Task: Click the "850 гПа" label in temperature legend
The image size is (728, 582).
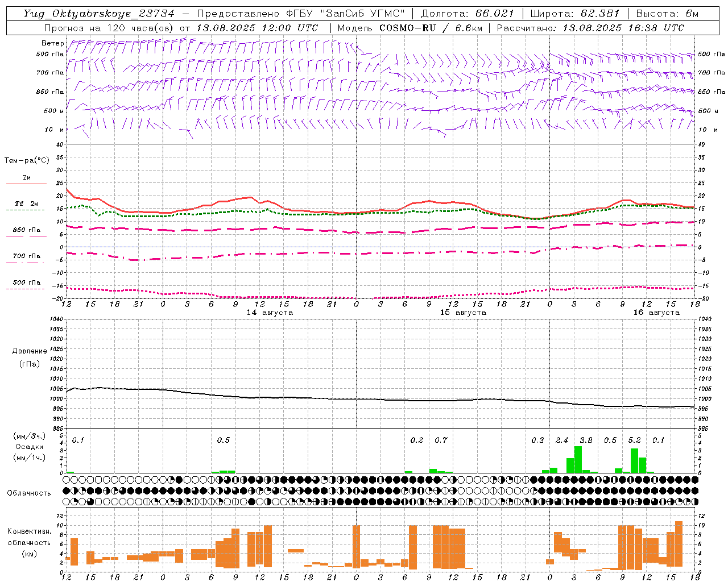Action: (26, 230)
